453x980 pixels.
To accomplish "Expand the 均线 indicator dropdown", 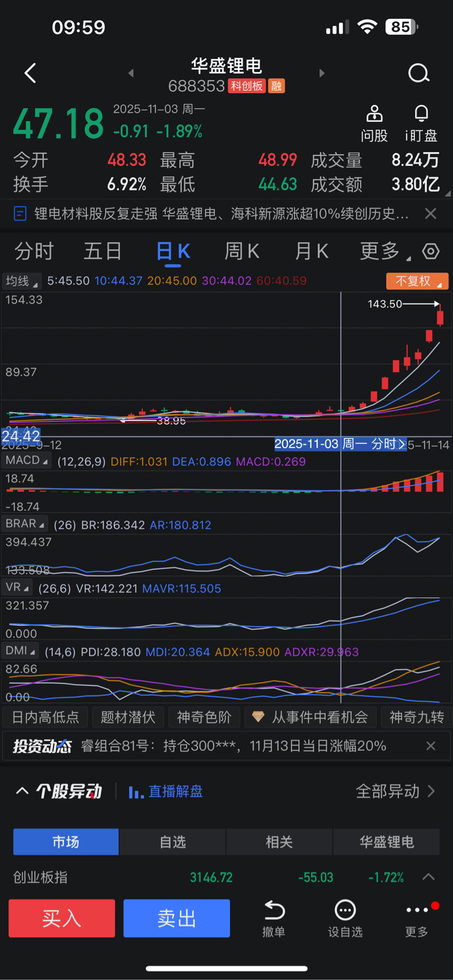I will click(x=21, y=281).
